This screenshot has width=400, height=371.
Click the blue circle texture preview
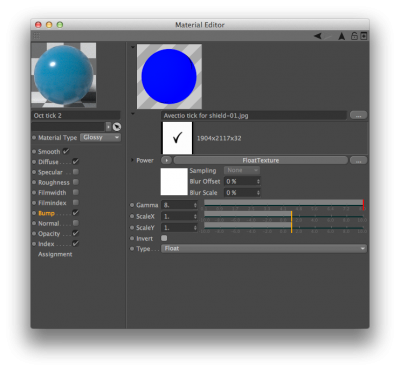[x=169, y=76]
